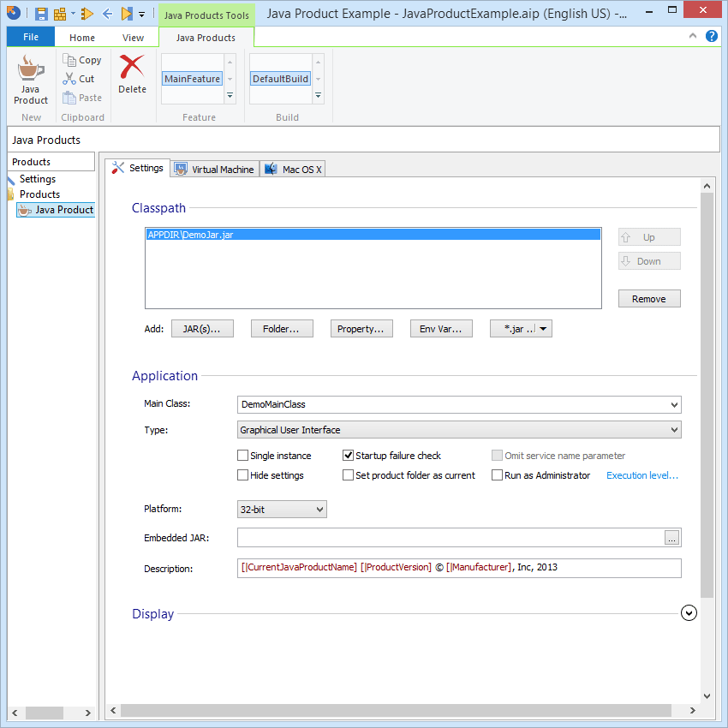Screen dimensions: 728x728
Task: Tick the Run as Administrator checkbox
Action: pos(498,475)
